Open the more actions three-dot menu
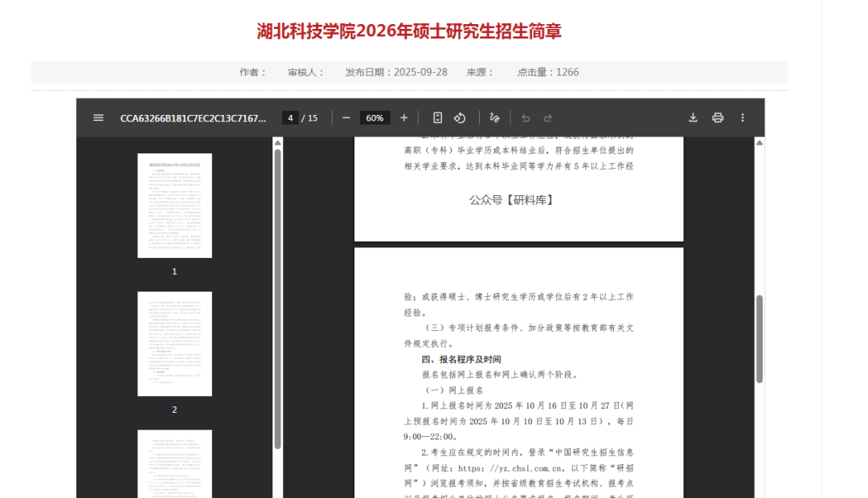868x498 pixels. pos(743,118)
